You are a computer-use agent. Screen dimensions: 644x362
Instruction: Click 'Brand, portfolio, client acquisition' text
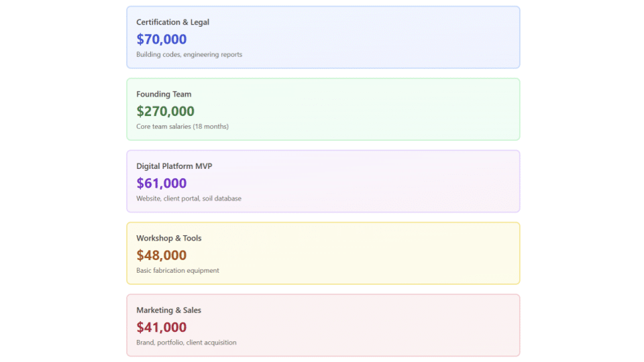[186, 343]
